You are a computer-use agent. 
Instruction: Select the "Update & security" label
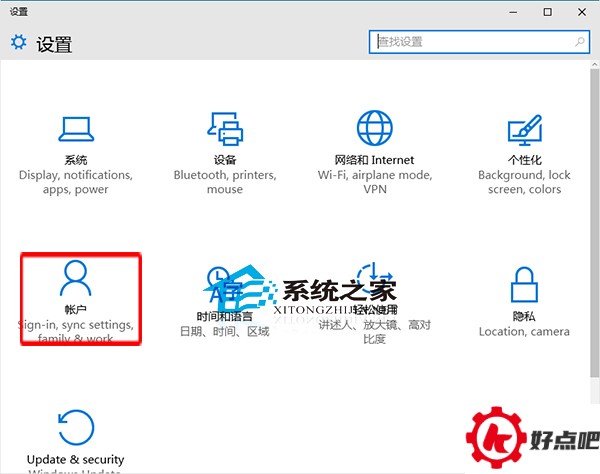(75, 459)
